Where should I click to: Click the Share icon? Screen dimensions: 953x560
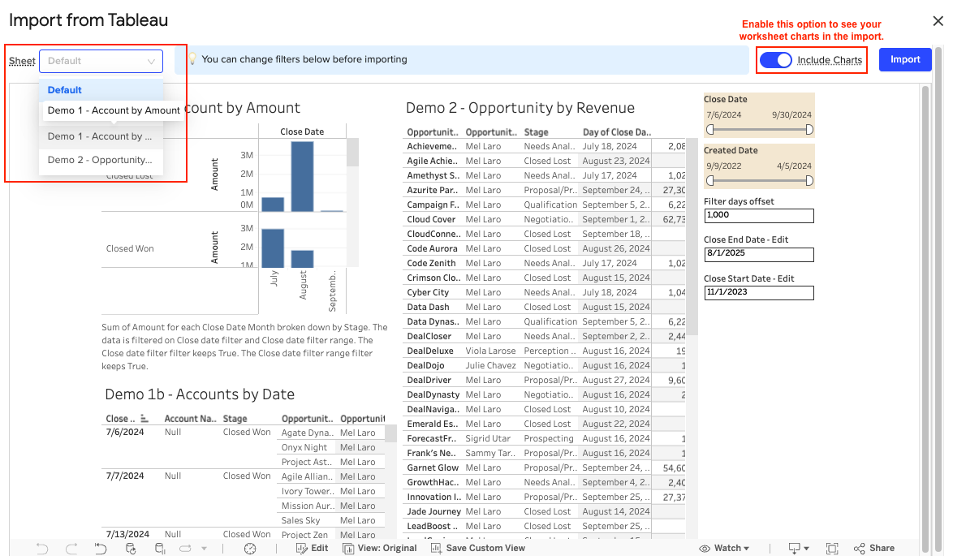tap(873, 549)
